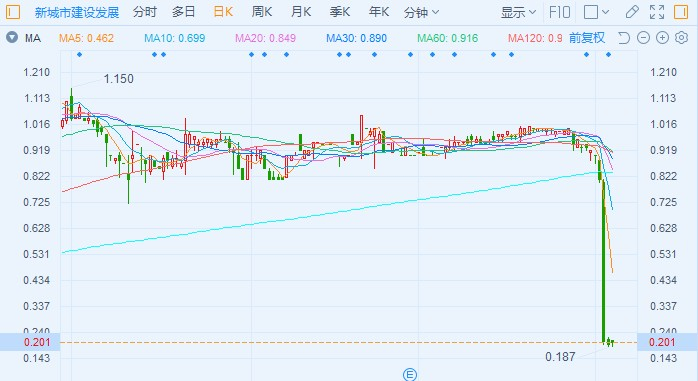Click the E event marker at chart bottom
This screenshot has height=381, width=698.
pyautogui.click(x=410, y=375)
